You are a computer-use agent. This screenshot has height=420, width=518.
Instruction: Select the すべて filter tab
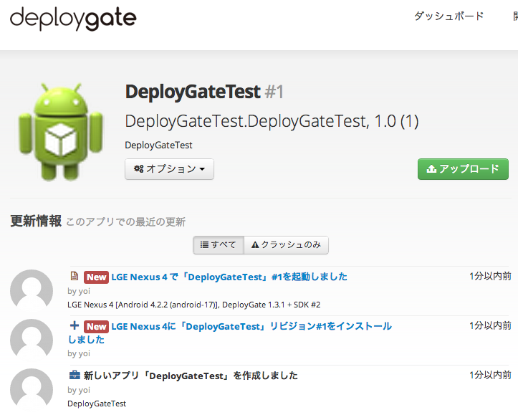pyautogui.click(x=219, y=245)
